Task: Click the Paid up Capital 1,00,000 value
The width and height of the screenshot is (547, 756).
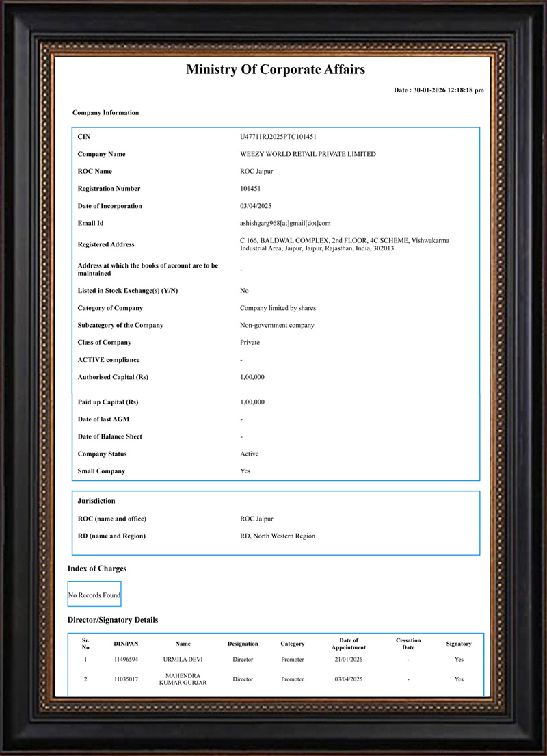Action: click(x=252, y=402)
